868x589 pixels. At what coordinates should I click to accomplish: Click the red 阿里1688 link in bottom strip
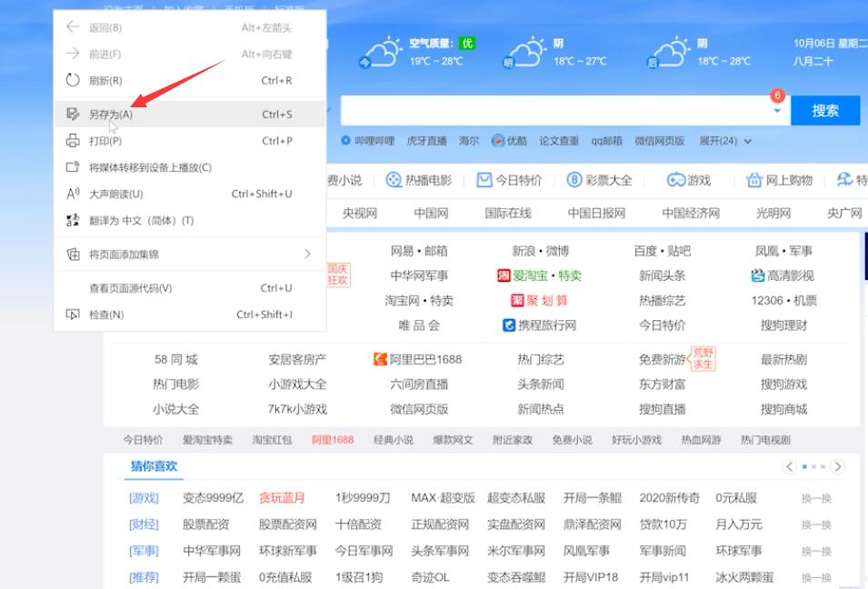(x=332, y=440)
